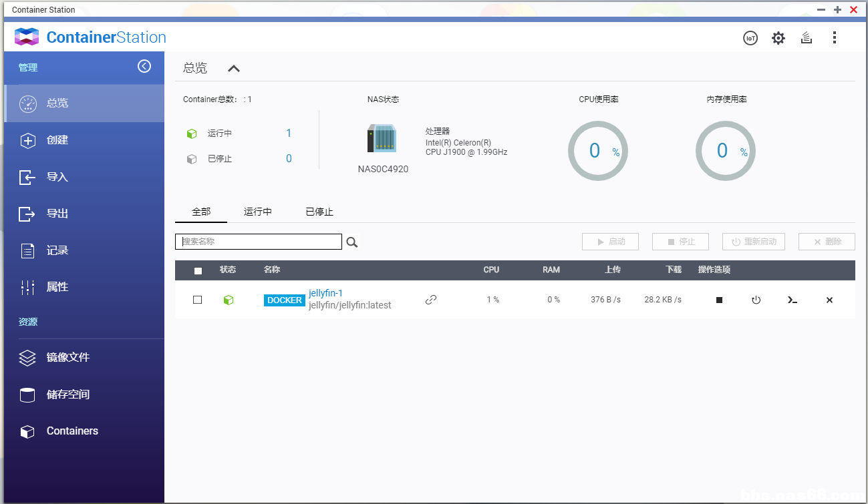Click the 下载 column header
This screenshot has width=868, height=504.
pos(674,270)
